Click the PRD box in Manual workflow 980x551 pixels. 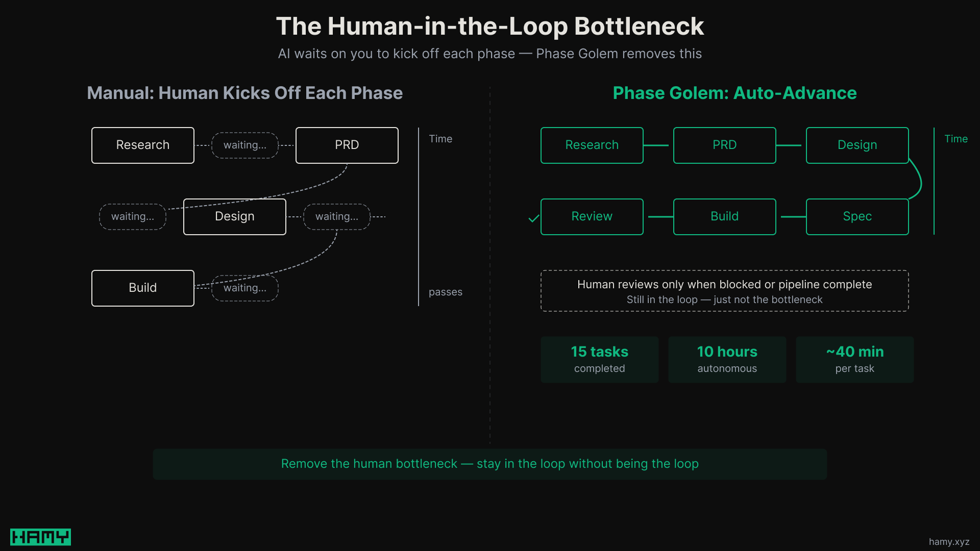pyautogui.click(x=347, y=145)
